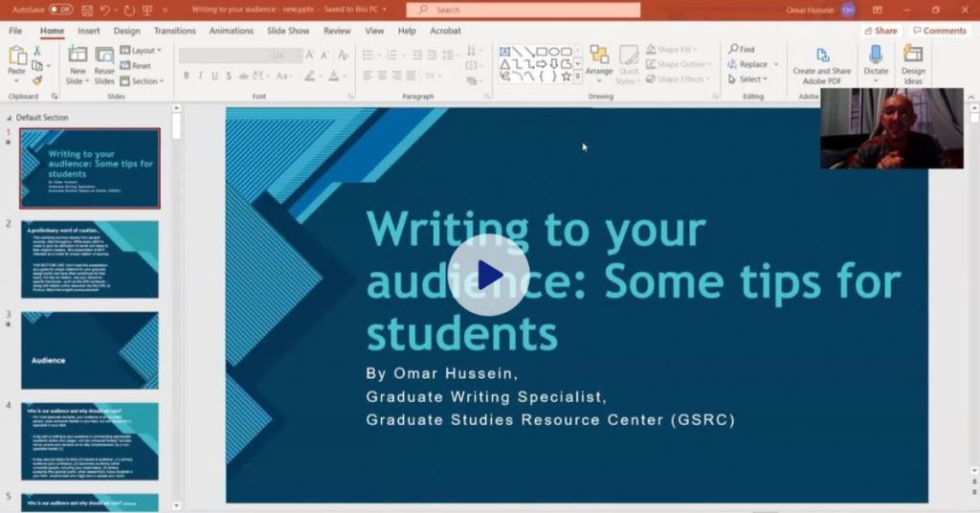
Task: Toggle bold formatting
Action: point(187,77)
